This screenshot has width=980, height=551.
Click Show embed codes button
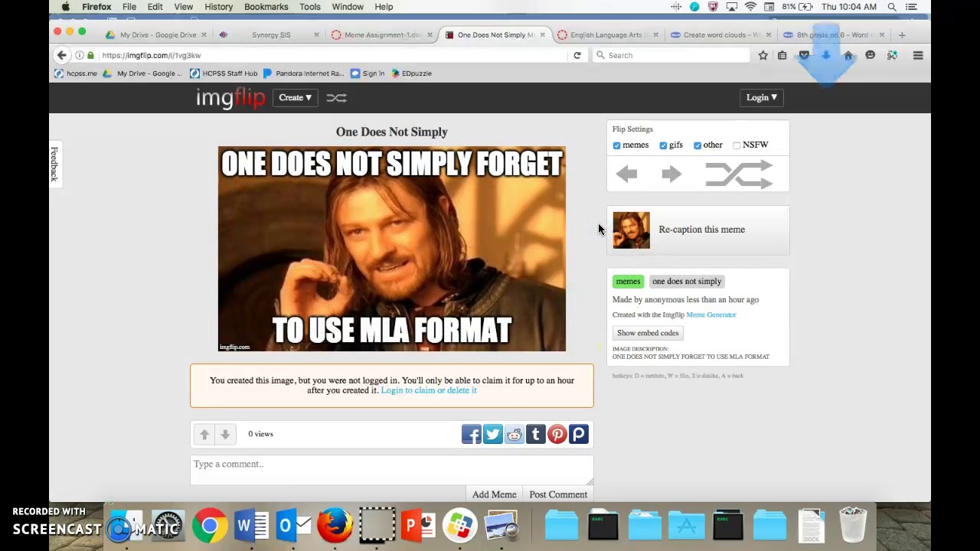point(648,333)
